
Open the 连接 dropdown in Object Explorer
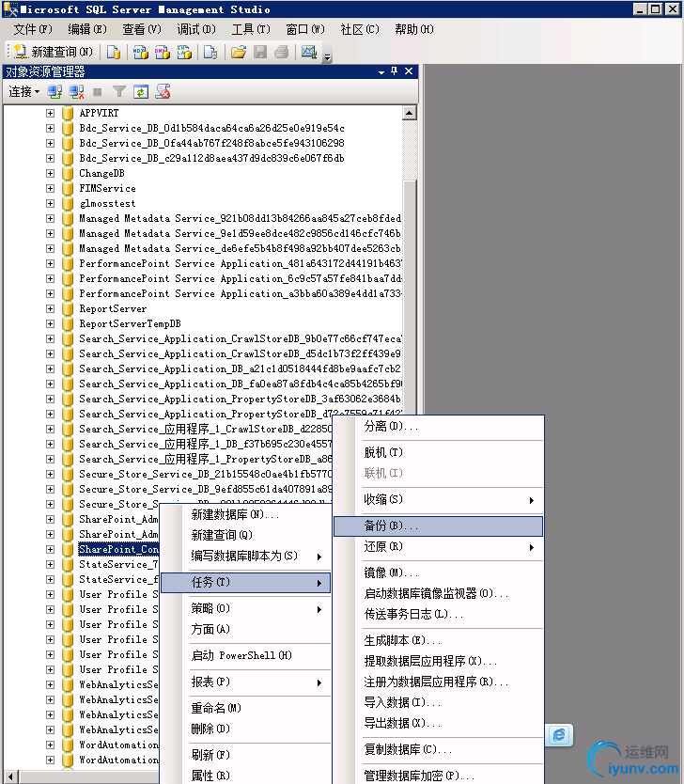point(24,92)
